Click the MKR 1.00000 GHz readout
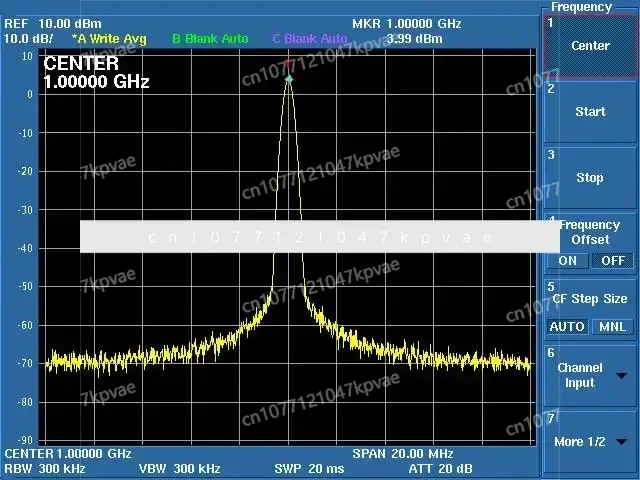This screenshot has width=640, height=480. click(x=407, y=24)
